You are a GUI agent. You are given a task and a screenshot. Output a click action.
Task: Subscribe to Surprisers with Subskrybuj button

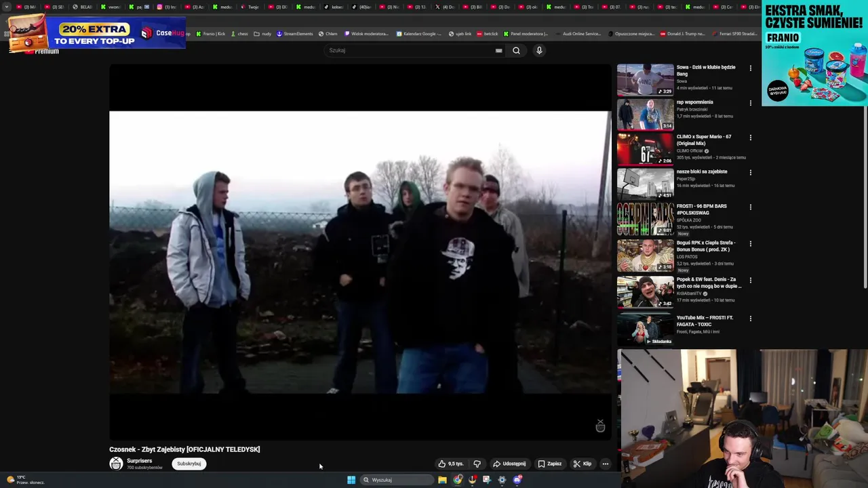(x=189, y=464)
